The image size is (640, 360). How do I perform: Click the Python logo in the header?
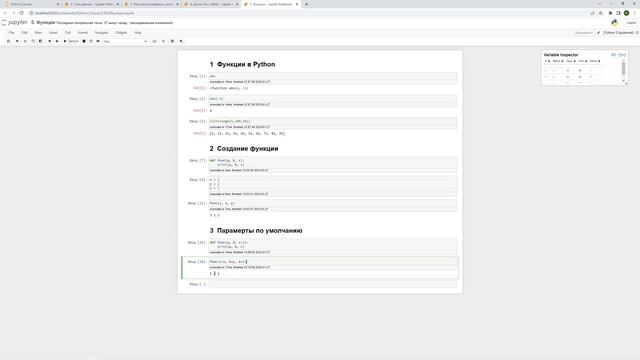(x=615, y=23)
